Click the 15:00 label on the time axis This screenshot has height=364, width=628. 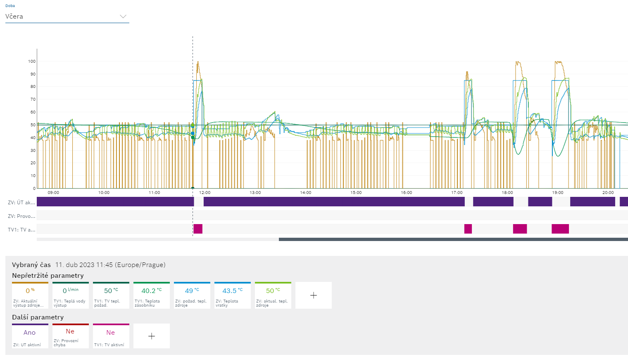[x=356, y=193]
